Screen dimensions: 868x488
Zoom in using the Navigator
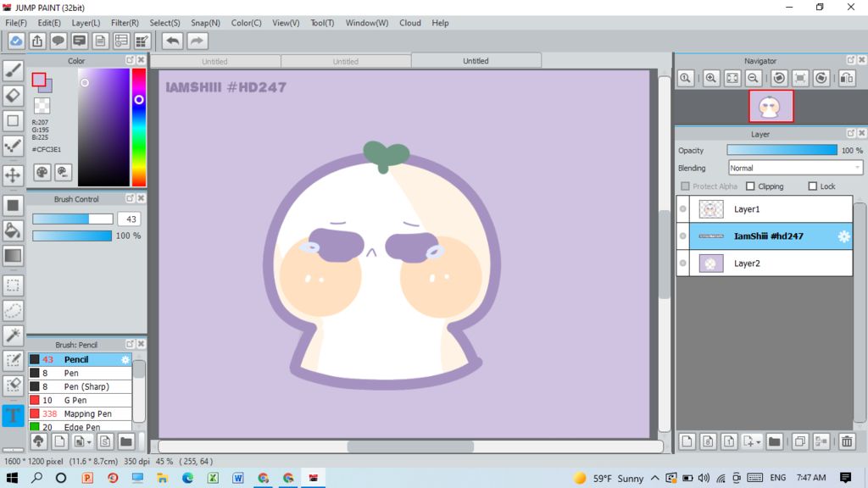(711, 78)
